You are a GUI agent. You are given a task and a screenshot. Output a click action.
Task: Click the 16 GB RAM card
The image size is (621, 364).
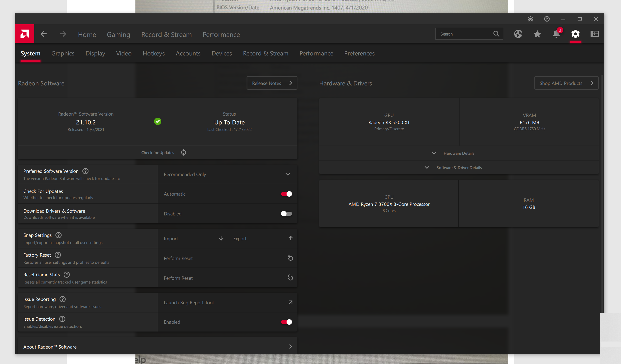pyautogui.click(x=529, y=203)
